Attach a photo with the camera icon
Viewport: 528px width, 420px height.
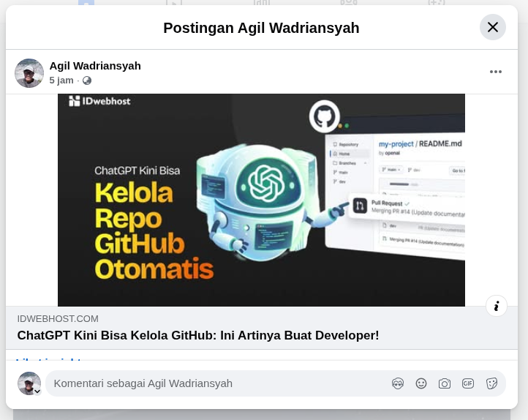point(445,383)
